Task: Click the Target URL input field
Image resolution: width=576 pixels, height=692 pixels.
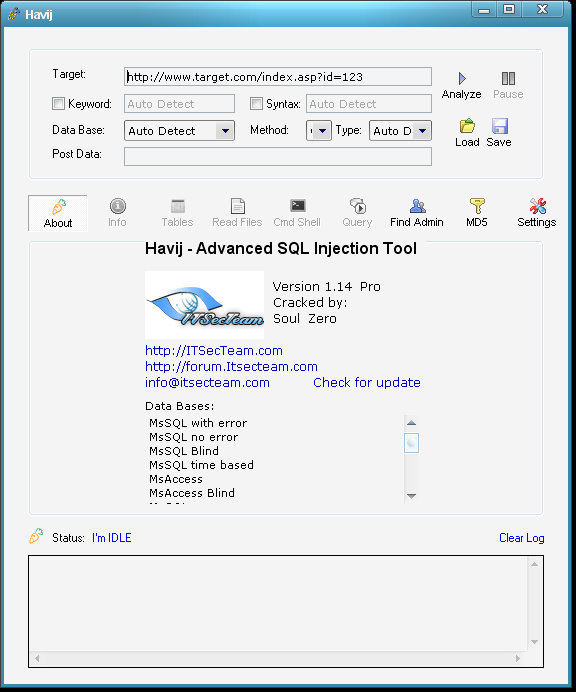Action: (278, 77)
